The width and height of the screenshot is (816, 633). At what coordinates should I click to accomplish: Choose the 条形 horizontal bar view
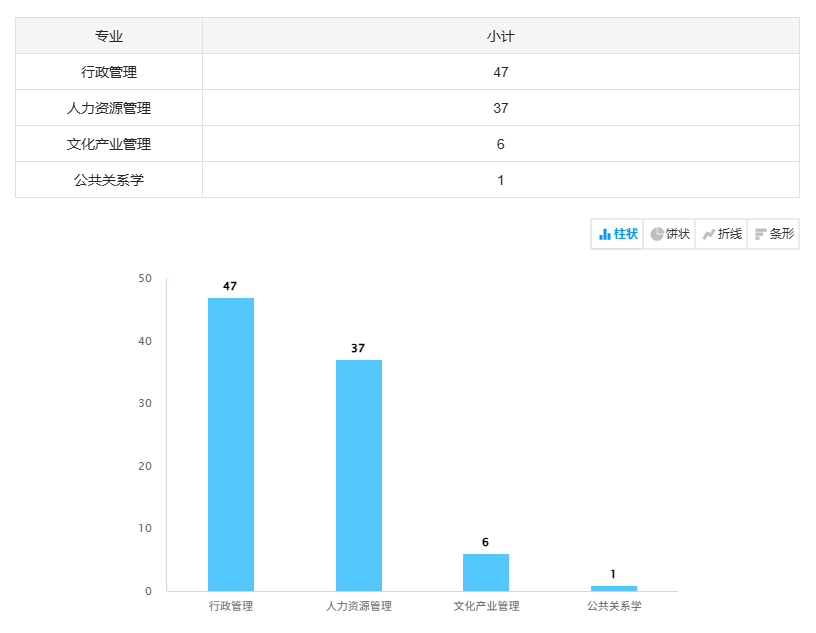pyautogui.click(x=773, y=234)
